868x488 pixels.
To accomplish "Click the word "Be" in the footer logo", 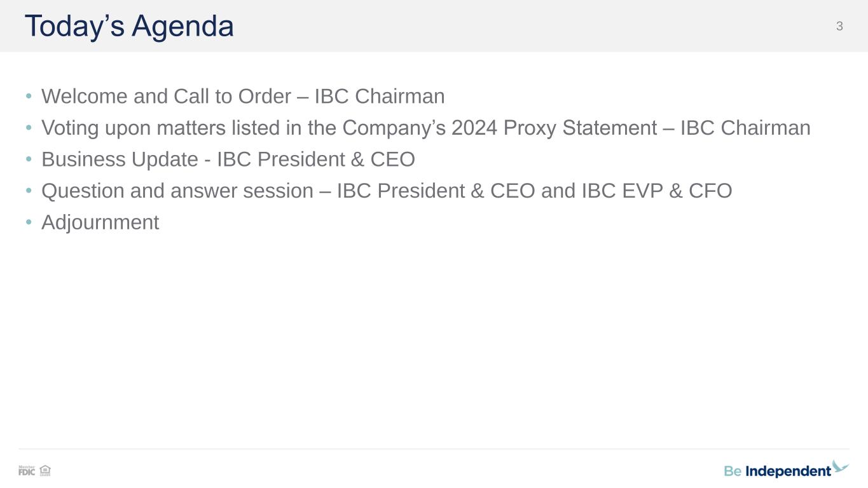I will click(733, 471).
